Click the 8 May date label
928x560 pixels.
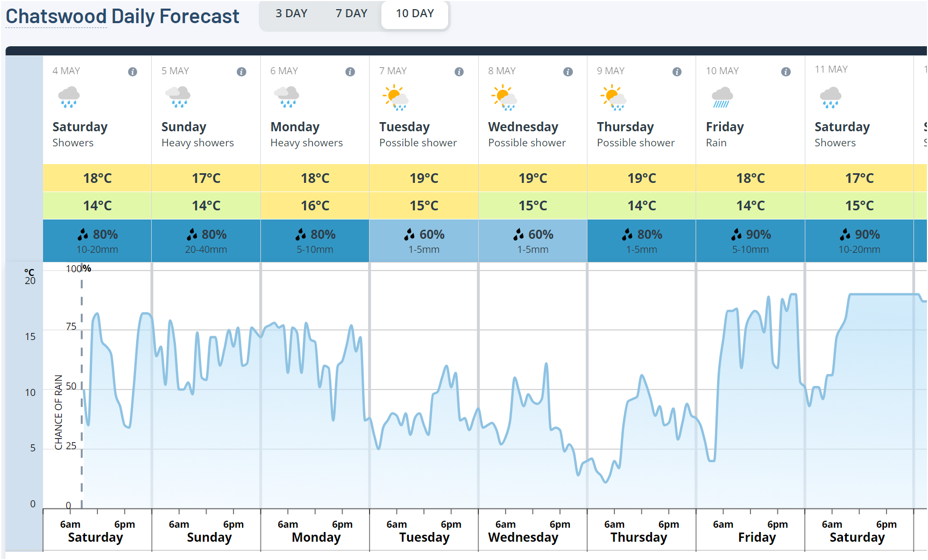pyautogui.click(x=501, y=71)
